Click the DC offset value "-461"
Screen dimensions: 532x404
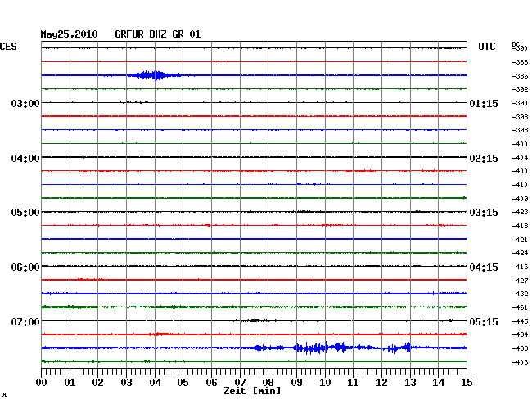520,307
